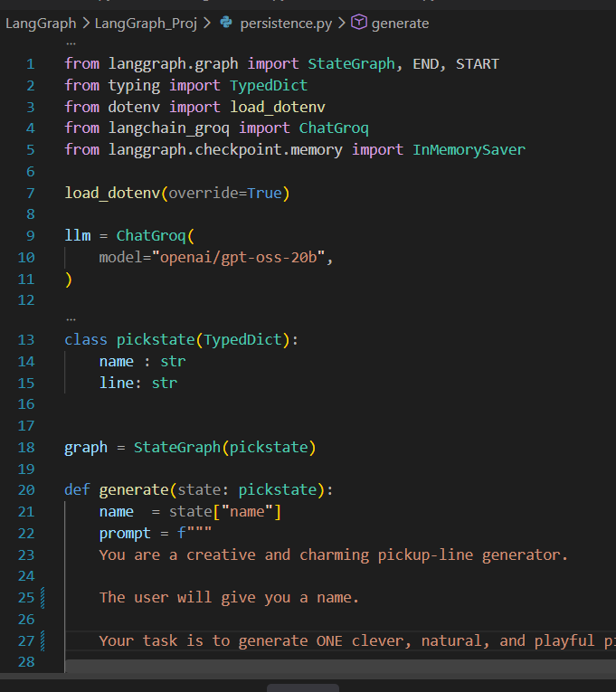
Task: Click line number 1 in gutter
Action: (x=31, y=64)
